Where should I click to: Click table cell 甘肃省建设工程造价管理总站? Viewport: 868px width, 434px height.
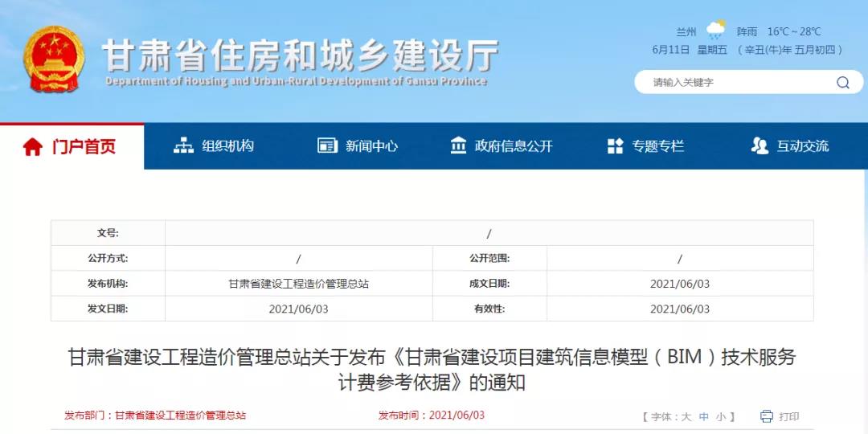(298, 284)
